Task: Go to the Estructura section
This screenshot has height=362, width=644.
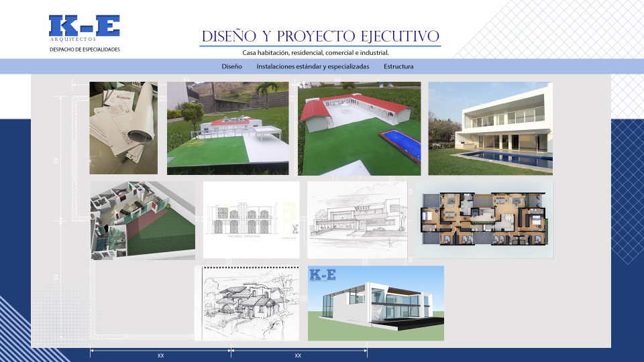Action: coord(398,66)
